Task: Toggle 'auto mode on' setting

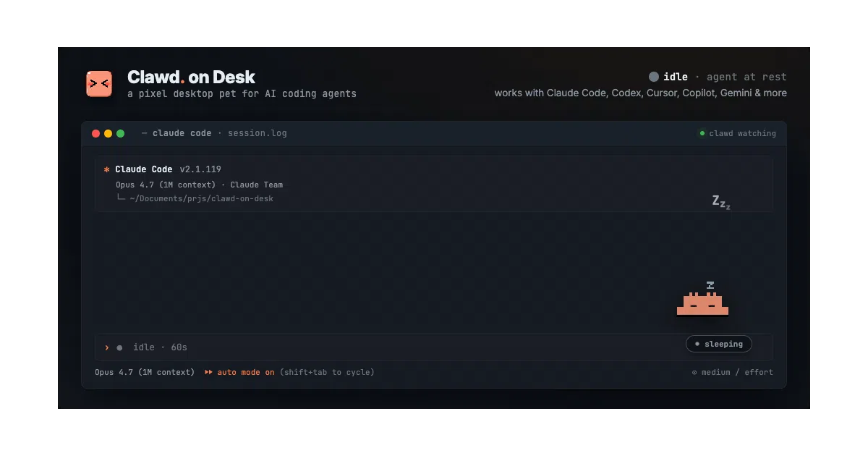Action: click(x=246, y=372)
